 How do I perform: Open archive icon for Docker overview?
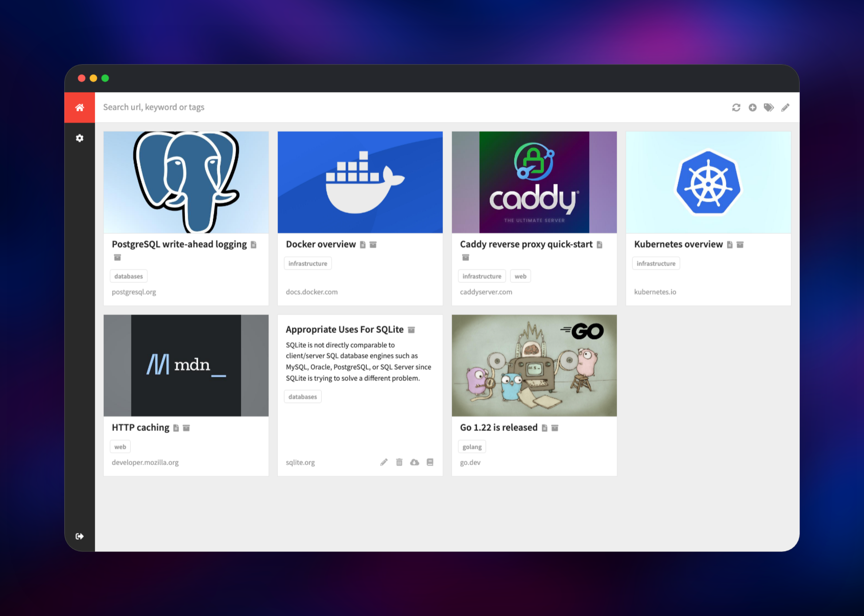373,245
